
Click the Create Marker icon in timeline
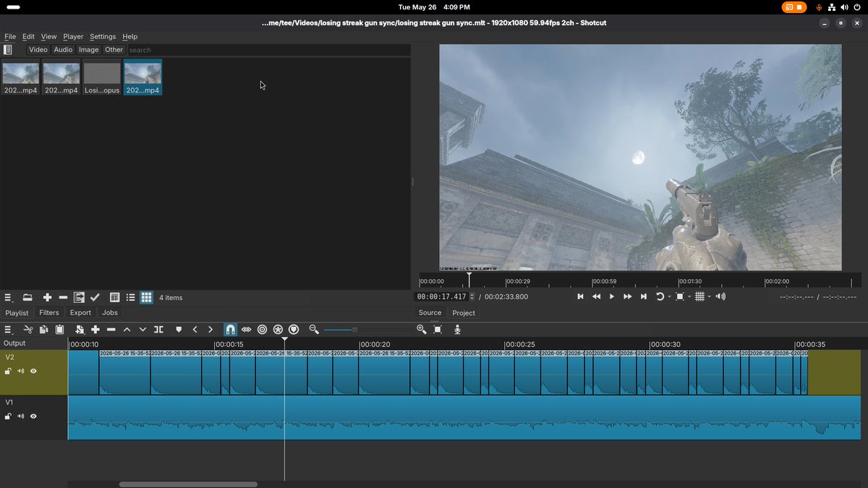pos(179,330)
